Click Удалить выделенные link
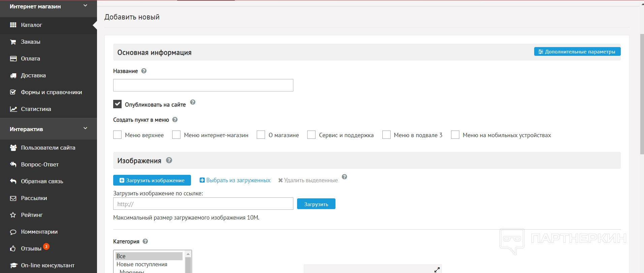 point(308,180)
